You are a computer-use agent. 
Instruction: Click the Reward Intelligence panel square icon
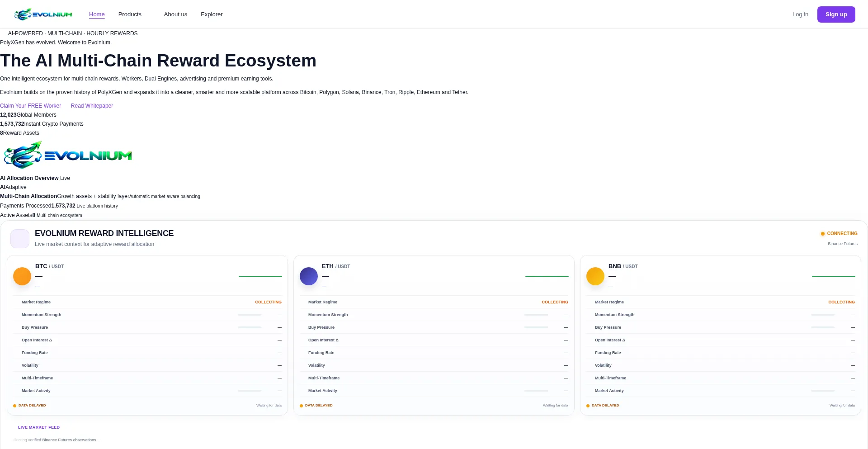pyautogui.click(x=20, y=239)
